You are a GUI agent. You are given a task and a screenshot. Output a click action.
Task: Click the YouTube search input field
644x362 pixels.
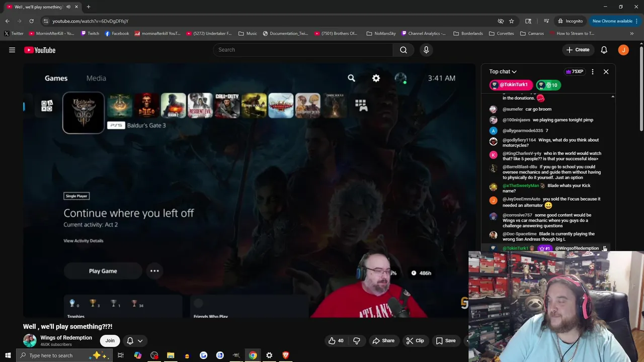(x=303, y=50)
